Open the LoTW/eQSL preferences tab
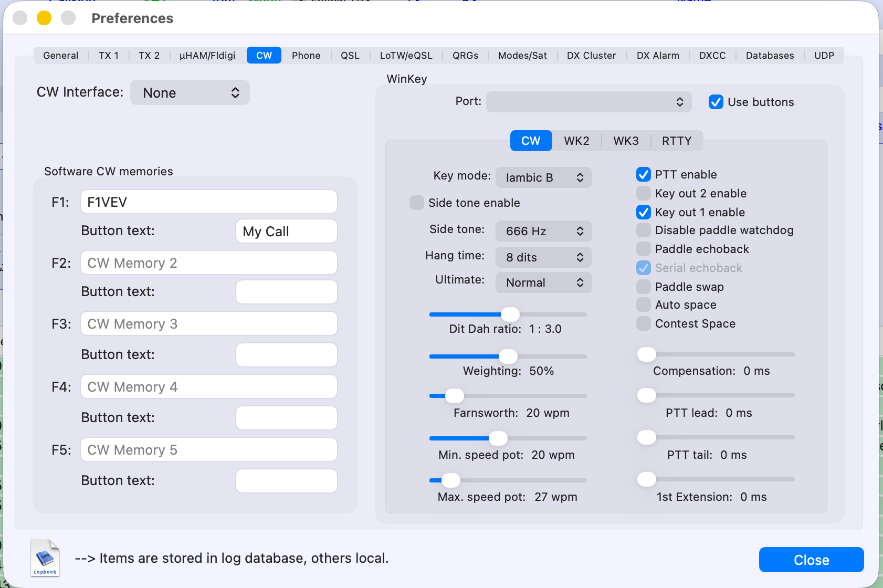Image resolution: width=883 pixels, height=588 pixels. pyautogui.click(x=406, y=56)
